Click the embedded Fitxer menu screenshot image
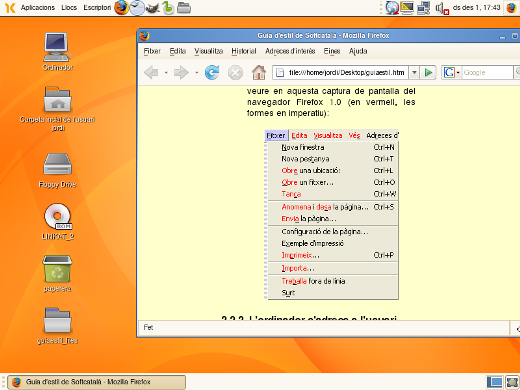Image resolution: width=520 pixels, height=390 pixels. (331, 215)
